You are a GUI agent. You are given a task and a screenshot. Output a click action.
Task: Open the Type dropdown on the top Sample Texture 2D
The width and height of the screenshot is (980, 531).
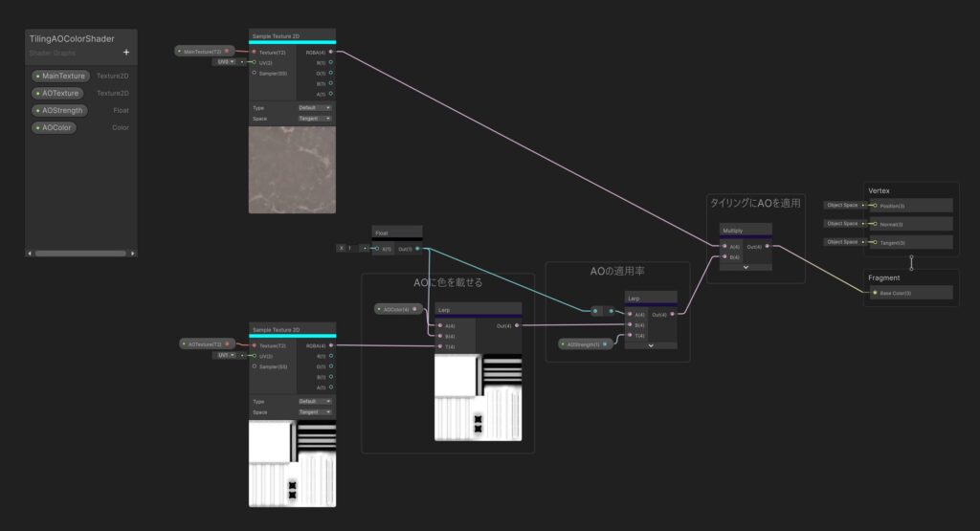tap(315, 108)
